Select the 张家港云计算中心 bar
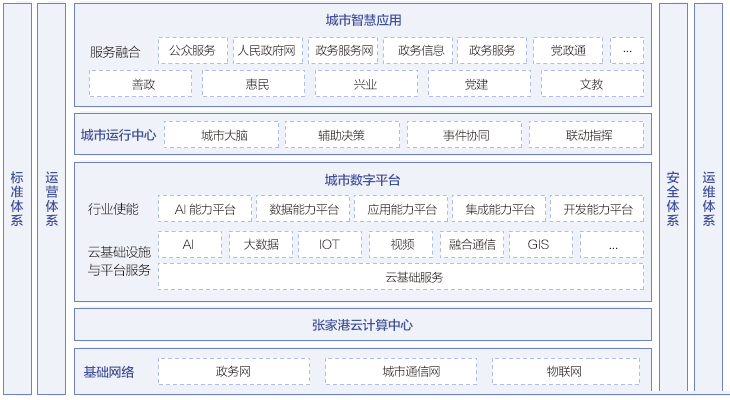The height and width of the screenshot is (400, 730). [x=362, y=325]
